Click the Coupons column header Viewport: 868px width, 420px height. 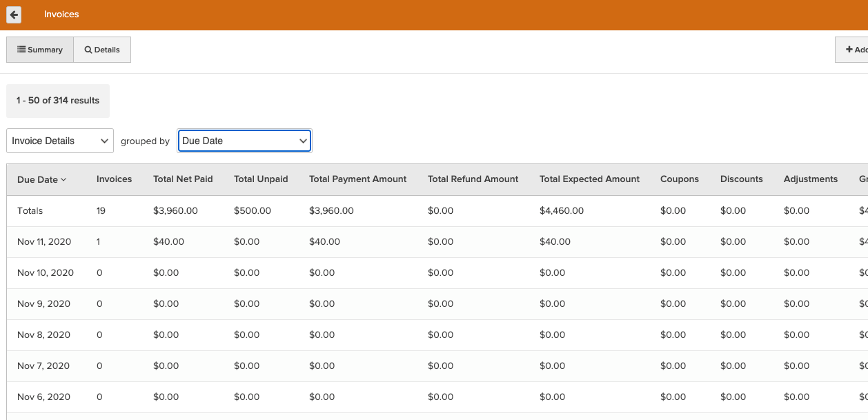tap(680, 179)
